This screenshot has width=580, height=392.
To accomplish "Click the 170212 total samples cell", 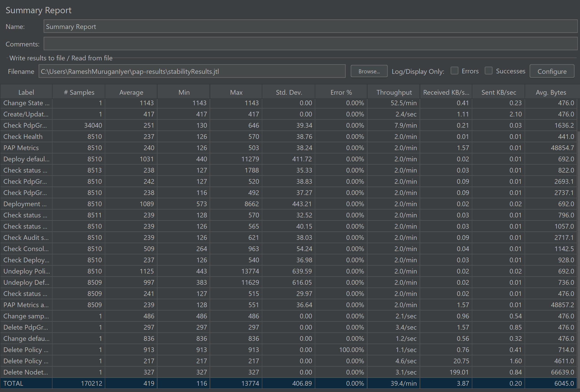I will coord(79,383).
